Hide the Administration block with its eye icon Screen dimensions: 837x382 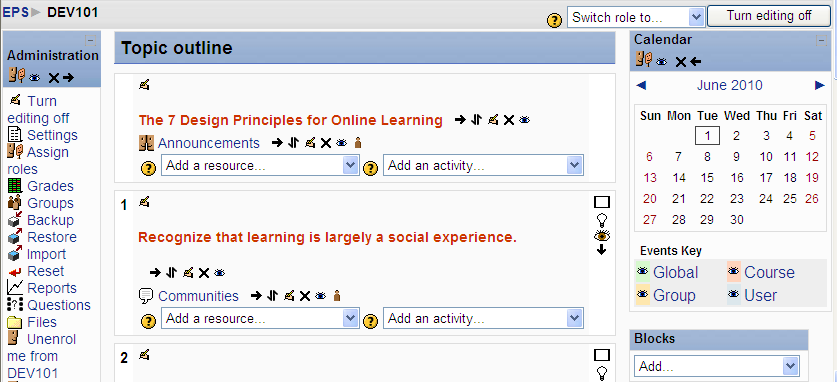pyautogui.click(x=35, y=78)
